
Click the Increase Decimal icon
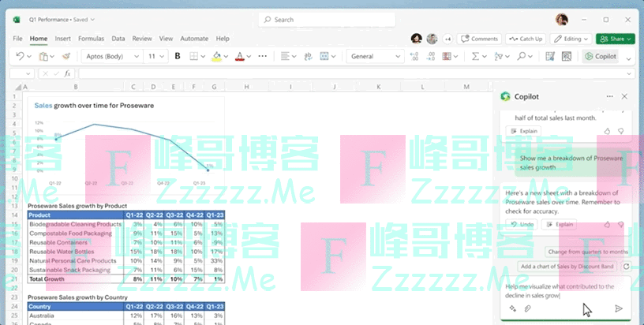[414, 56]
